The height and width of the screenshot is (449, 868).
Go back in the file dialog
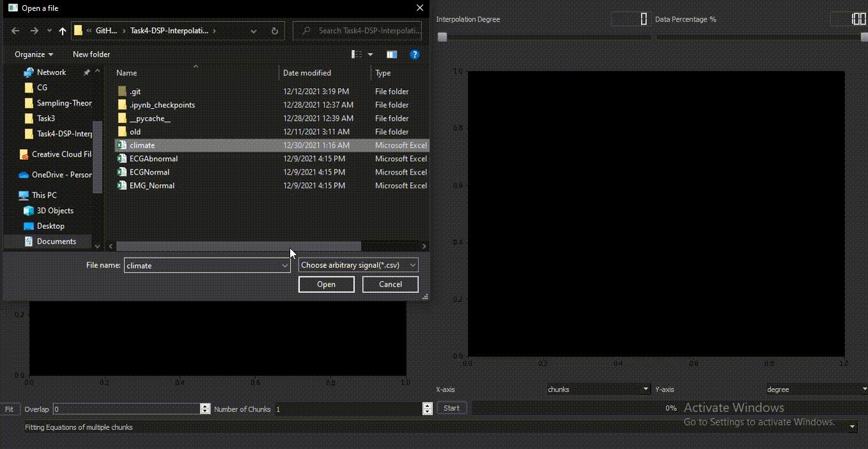click(x=15, y=31)
